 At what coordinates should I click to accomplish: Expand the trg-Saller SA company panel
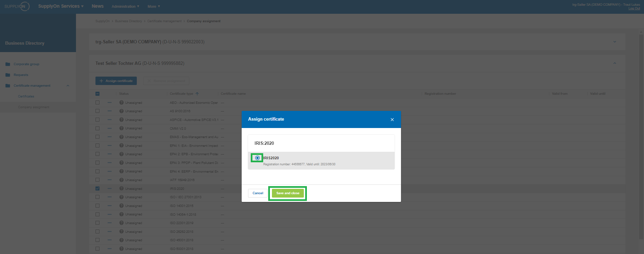(x=614, y=42)
